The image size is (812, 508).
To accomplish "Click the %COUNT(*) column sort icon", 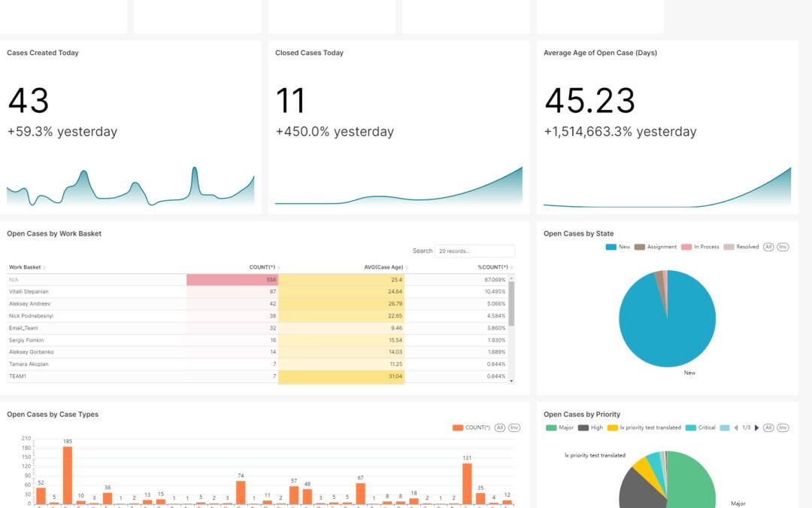I will 512,268.
